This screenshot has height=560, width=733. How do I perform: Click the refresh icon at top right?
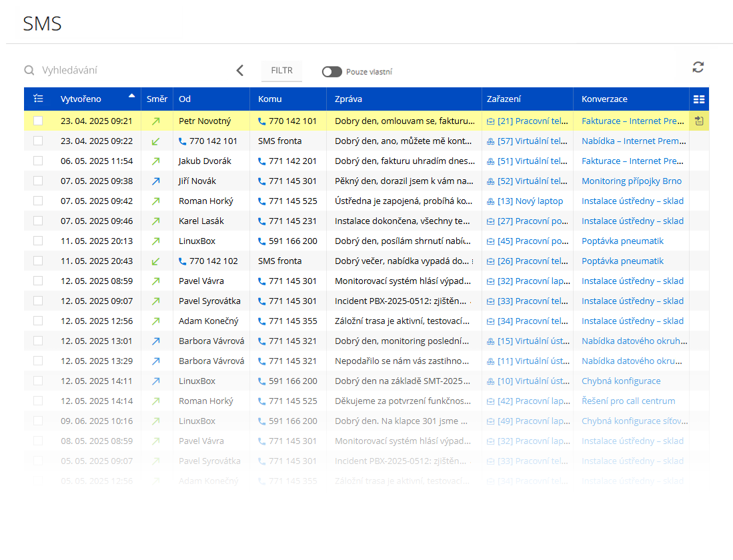[698, 67]
